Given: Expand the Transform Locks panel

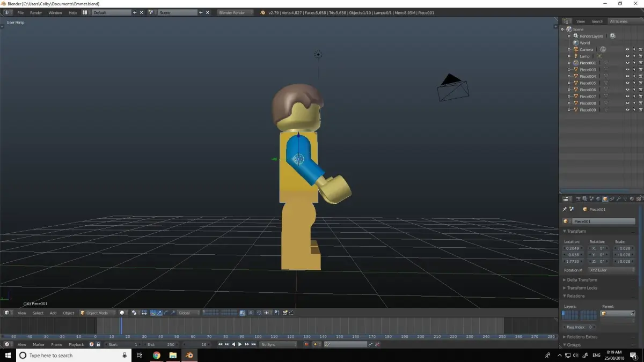Looking at the screenshot, I should tap(582, 288).
